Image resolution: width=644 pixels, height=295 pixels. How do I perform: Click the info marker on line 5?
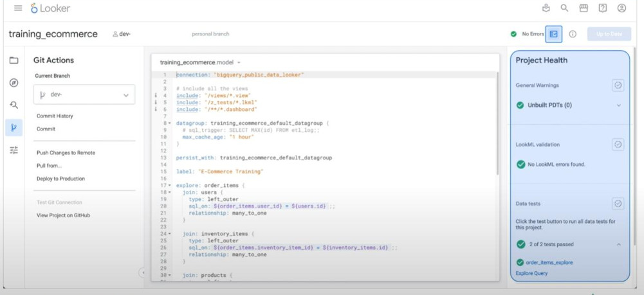pos(156,102)
